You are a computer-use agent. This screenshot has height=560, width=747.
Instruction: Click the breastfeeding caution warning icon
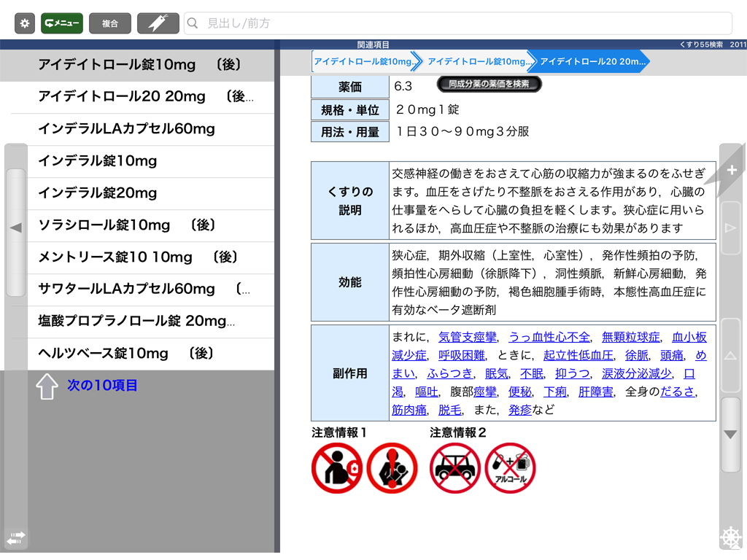(x=392, y=467)
